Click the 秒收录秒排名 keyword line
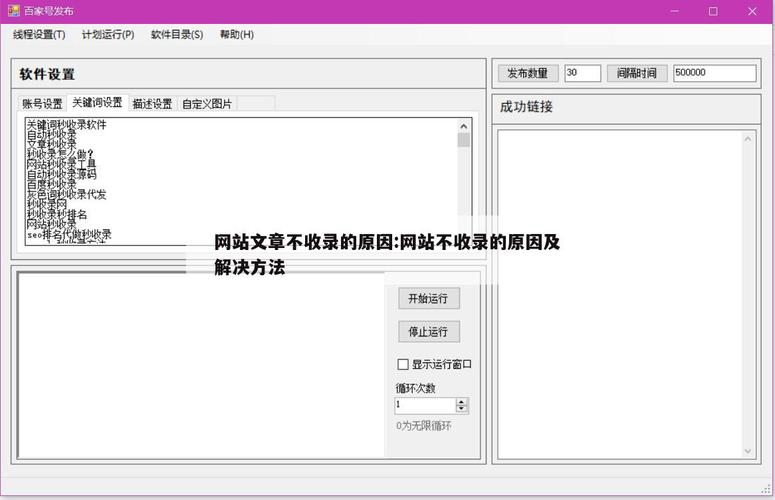 57,214
